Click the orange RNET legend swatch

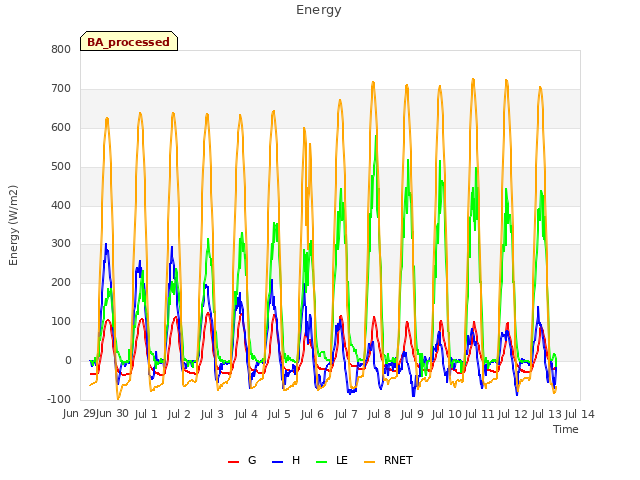pyautogui.click(x=369, y=462)
